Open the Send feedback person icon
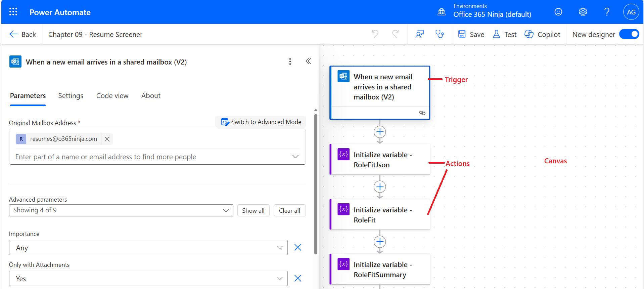Viewport: 644px width, 289px height. pos(420,34)
